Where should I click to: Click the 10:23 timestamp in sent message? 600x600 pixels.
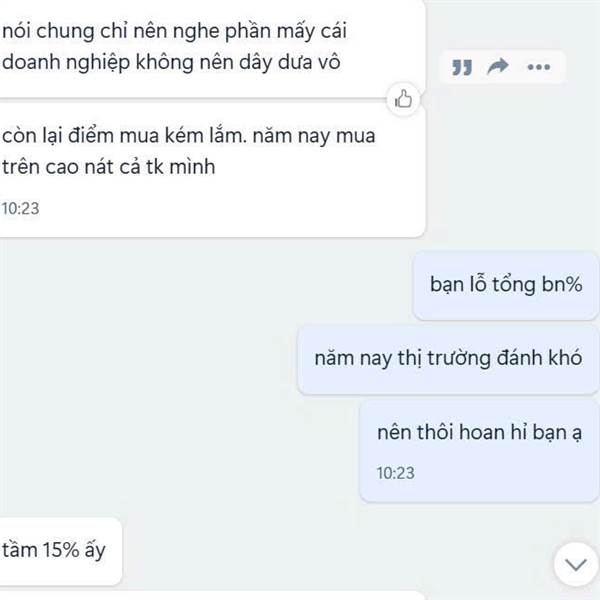(x=395, y=473)
